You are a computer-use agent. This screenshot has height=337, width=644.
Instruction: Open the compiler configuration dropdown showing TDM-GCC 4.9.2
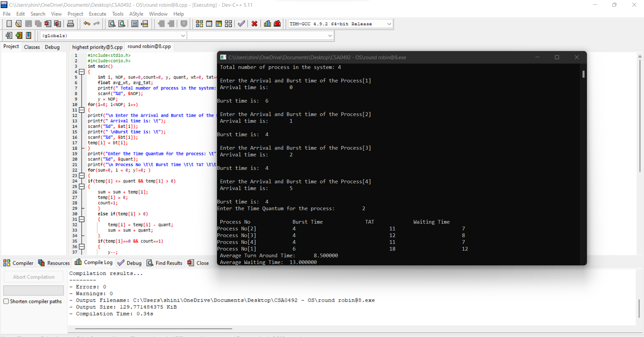click(388, 24)
